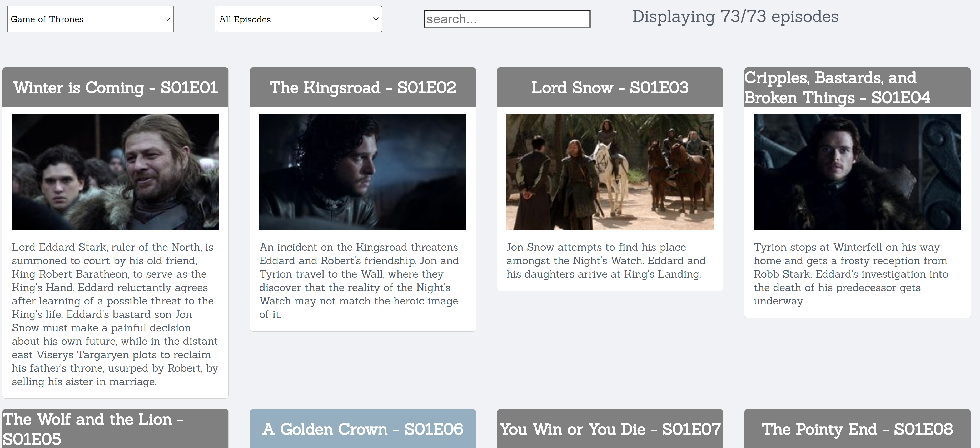
Task: Select the Winter is Coming - S01E01 title bar
Action: coord(115,87)
